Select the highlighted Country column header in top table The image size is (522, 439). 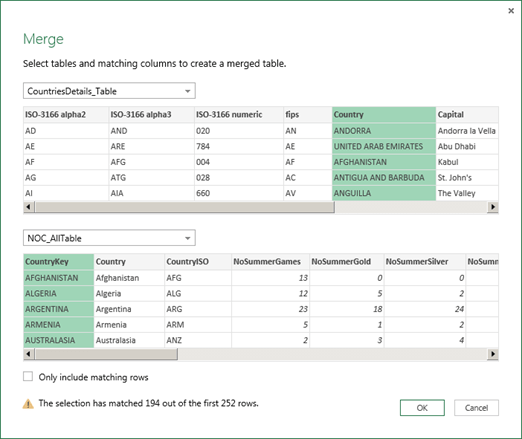coord(384,115)
